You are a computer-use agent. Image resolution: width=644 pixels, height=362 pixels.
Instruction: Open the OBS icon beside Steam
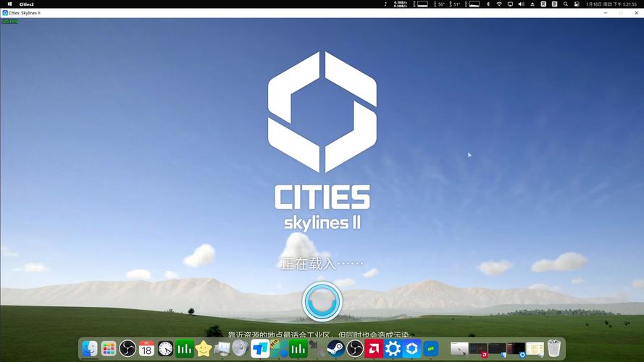(x=355, y=349)
